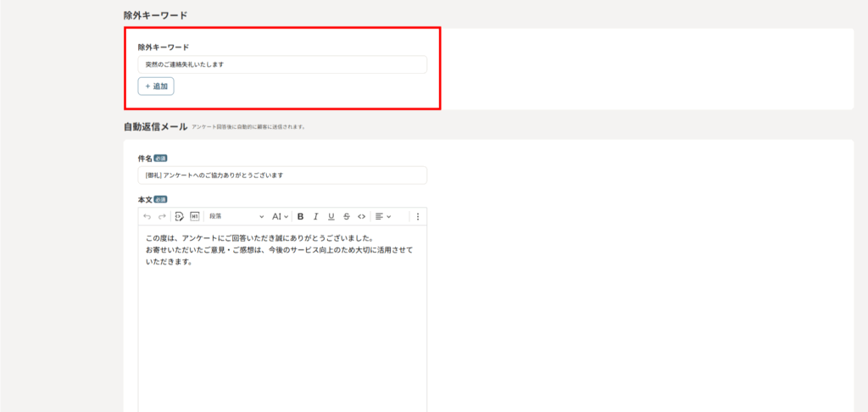Click the 自動返信メール section heading
Viewport: 868px width, 412px height.
(156, 126)
